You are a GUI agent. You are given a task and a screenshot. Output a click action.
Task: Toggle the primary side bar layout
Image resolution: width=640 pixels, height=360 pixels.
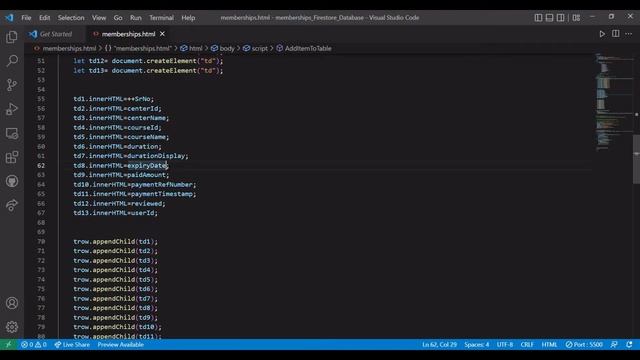(538, 18)
